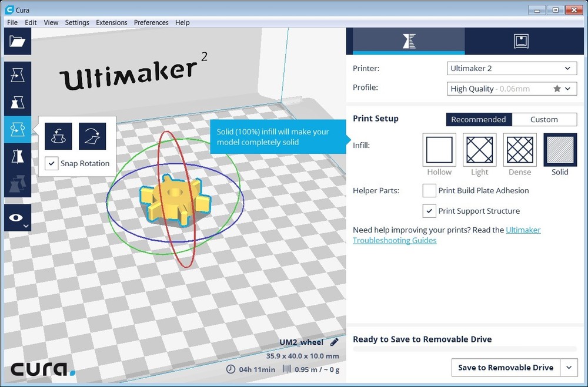Open a model file with the folder icon
Screen dimensions: 588x387
(17, 41)
